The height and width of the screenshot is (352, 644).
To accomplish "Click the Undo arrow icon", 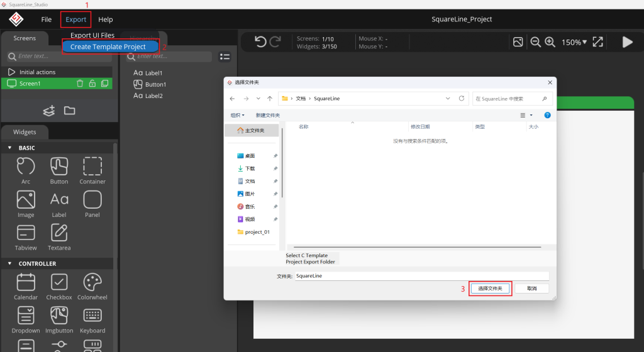I will point(260,41).
